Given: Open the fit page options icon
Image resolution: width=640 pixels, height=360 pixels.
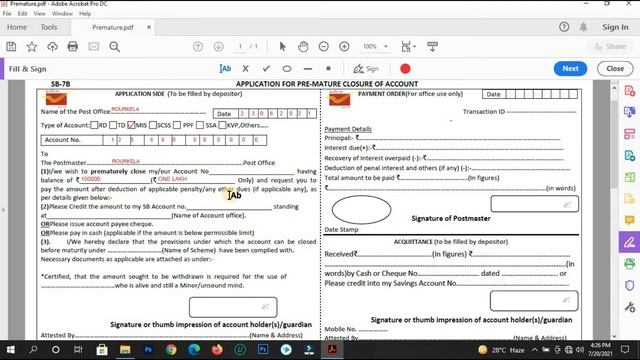Looking at the screenshot, I should [408, 47].
